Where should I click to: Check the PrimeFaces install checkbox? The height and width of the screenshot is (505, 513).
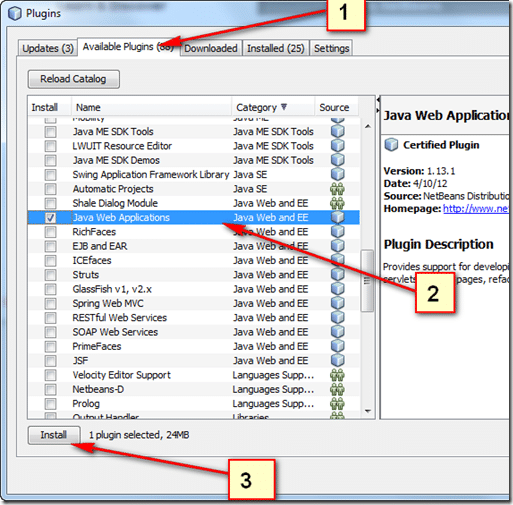50,347
